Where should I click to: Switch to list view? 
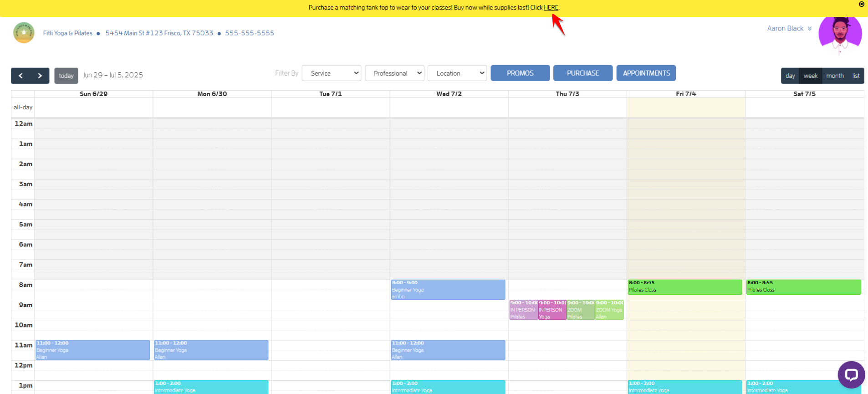pos(856,76)
